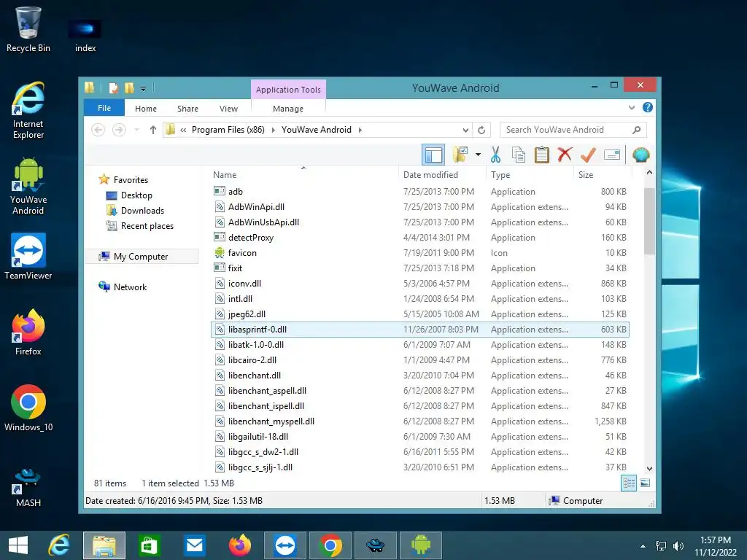Screen dimensions: 747x560
Task: Switch to the Share ribbon tab
Action: click(x=187, y=109)
